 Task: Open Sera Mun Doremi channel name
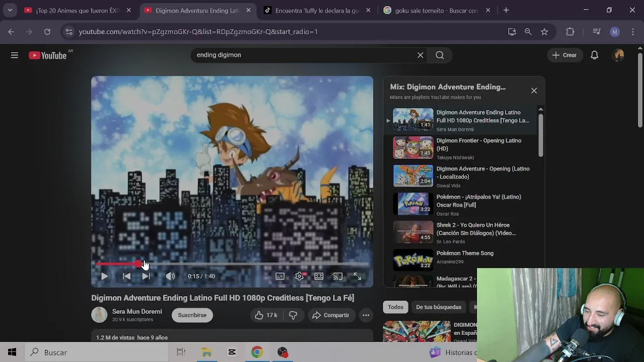click(137, 312)
